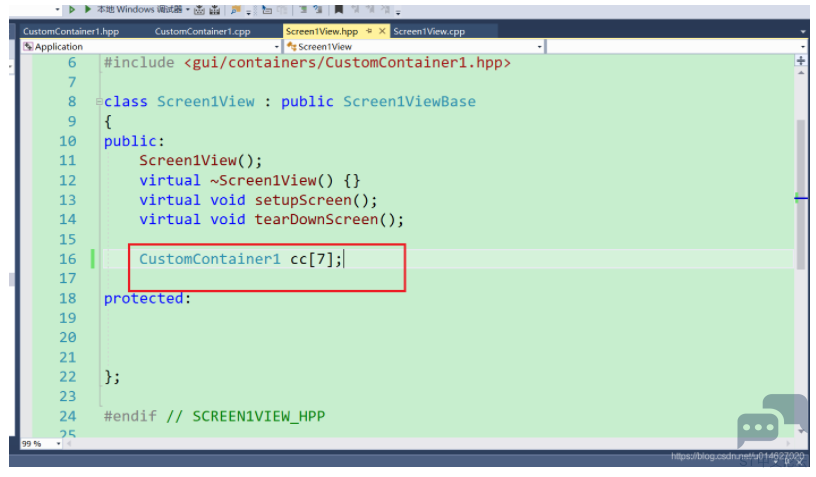Click the previous bookmark icon
This screenshot has width=816, height=477.
[x=355, y=9]
